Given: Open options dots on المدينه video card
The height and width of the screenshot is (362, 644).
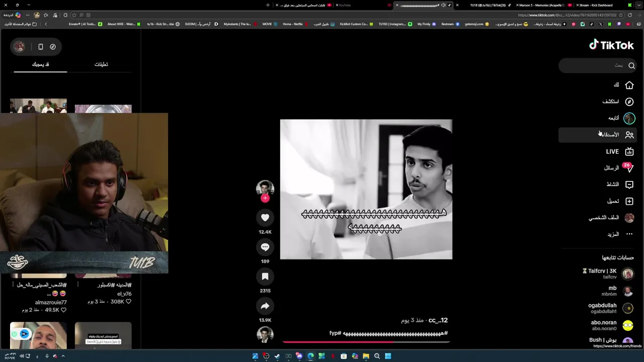Looking at the screenshot, I should coord(77,285).
